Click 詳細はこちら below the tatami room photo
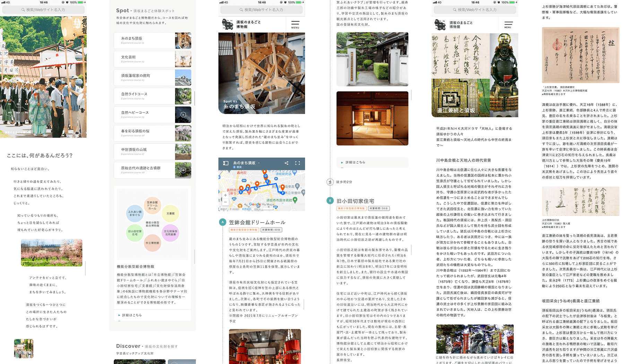The width and height of the screenshot is (624, 364). pos(355,162)
